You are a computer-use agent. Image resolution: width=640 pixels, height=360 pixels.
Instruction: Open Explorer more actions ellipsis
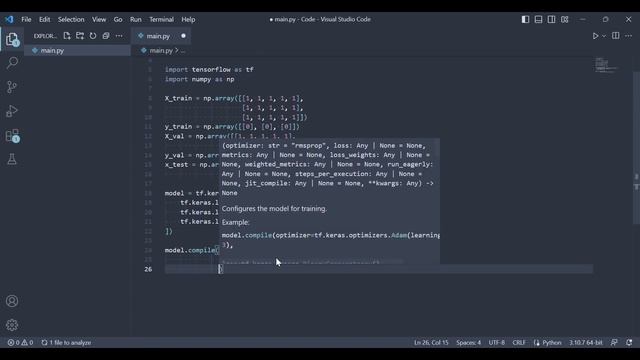tap(119, 36)
